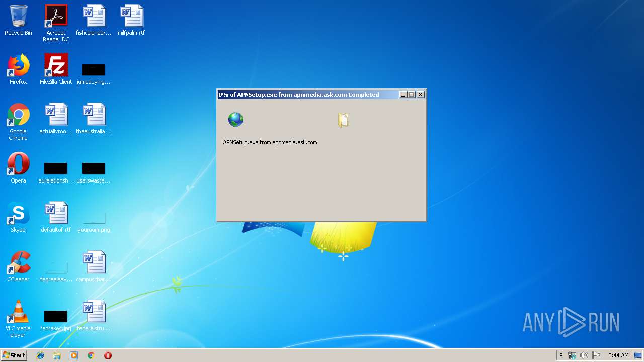Launch Internet Explorer from the taskbar
644x362 pixels.
pyautogui.click(x=40, y=355)
